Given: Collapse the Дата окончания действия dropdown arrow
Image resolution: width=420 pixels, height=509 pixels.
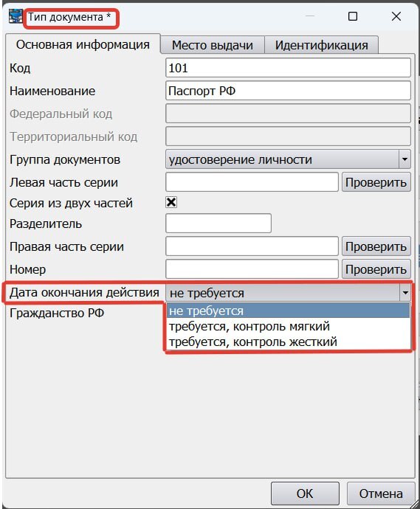Looking at the screenshot, I should [405, 293].
